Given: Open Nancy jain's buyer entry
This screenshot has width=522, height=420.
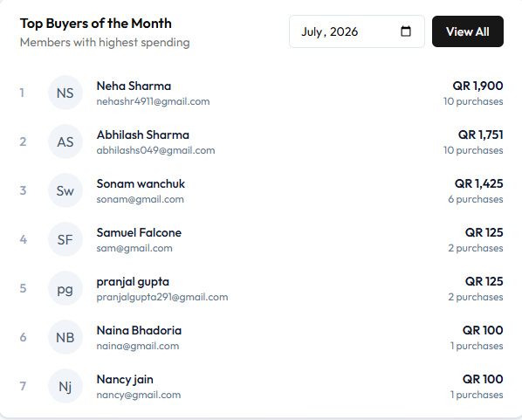Looking at the screenshot, I should (261, 386).
